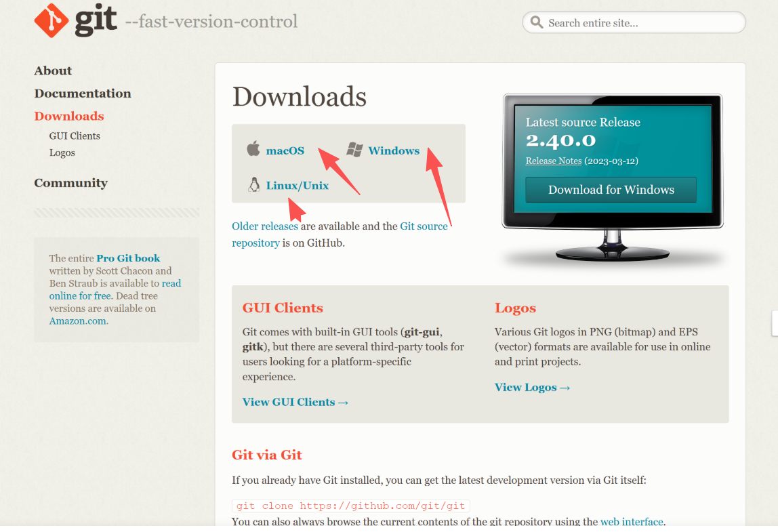Open the Pro Git book link
778x532 pixels.
[128, 258]
